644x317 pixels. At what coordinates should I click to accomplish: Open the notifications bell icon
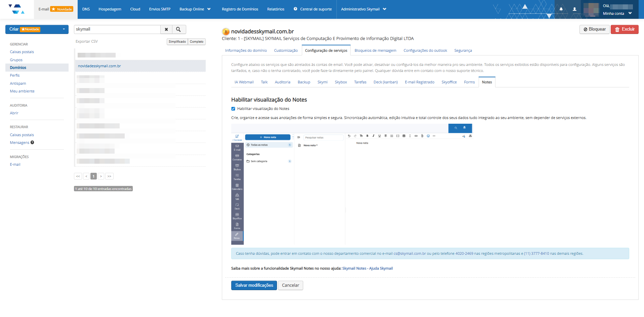coord(561,9)
